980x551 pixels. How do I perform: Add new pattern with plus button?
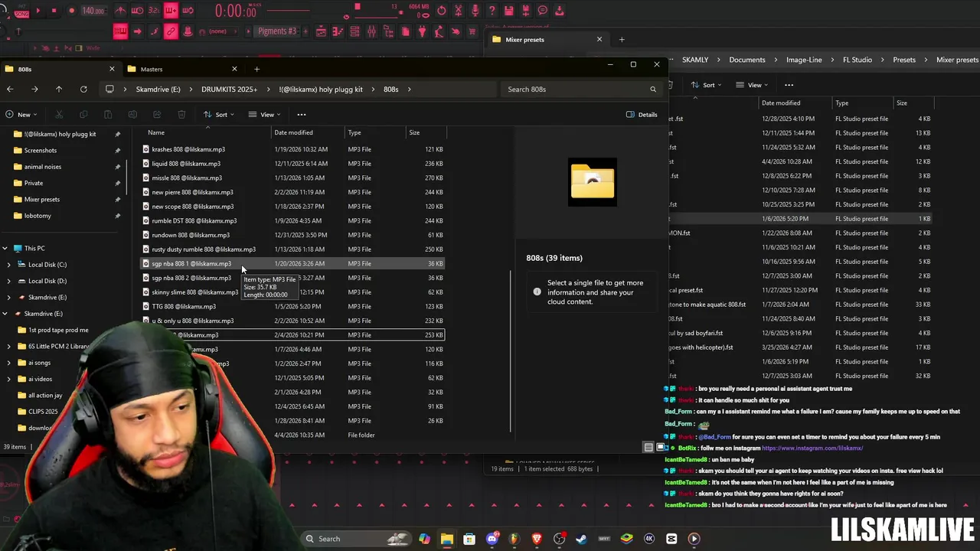304,31
